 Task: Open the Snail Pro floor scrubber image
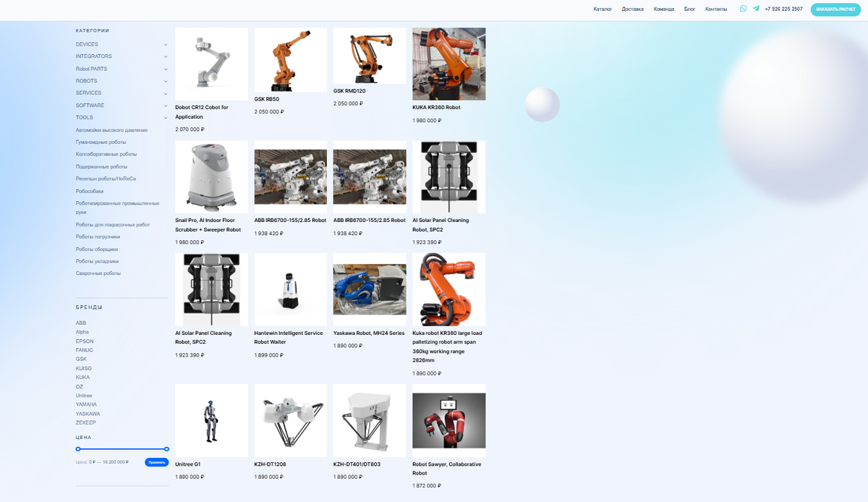(211, 176)
